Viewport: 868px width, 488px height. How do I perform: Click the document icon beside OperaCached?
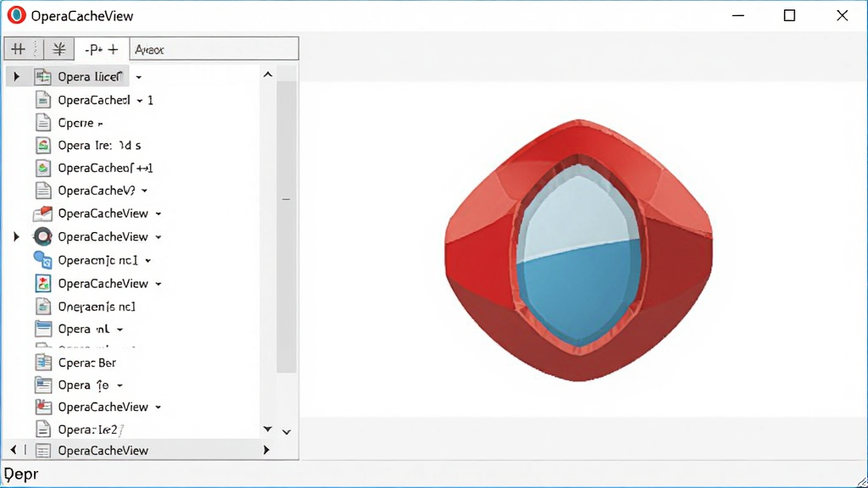[42, 100]
